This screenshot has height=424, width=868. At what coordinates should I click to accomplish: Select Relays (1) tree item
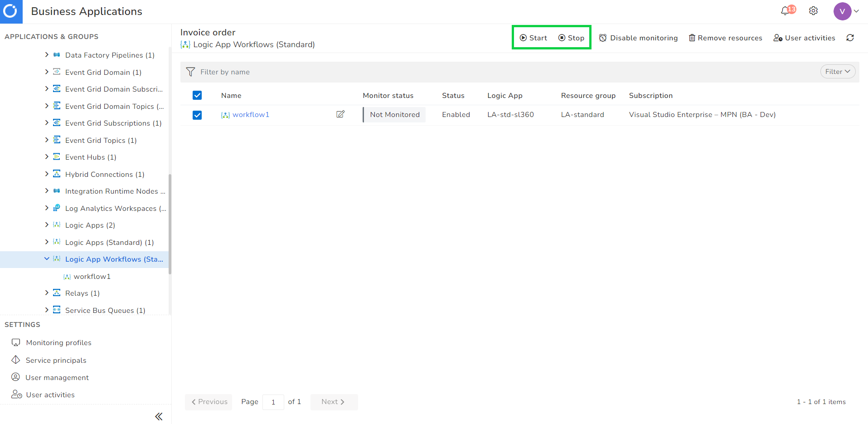[x=82, y=293]
